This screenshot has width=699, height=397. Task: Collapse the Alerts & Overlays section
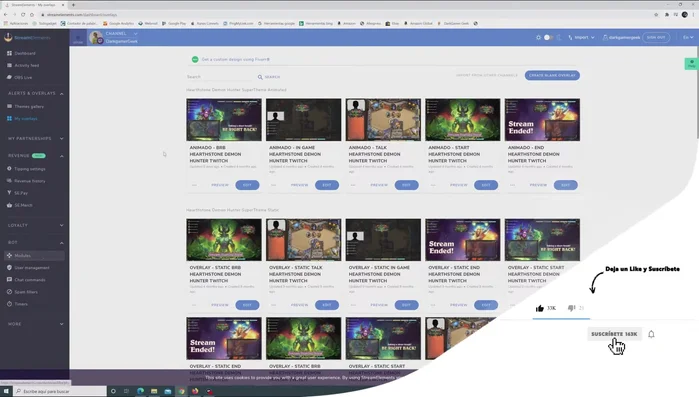[62, 94]
